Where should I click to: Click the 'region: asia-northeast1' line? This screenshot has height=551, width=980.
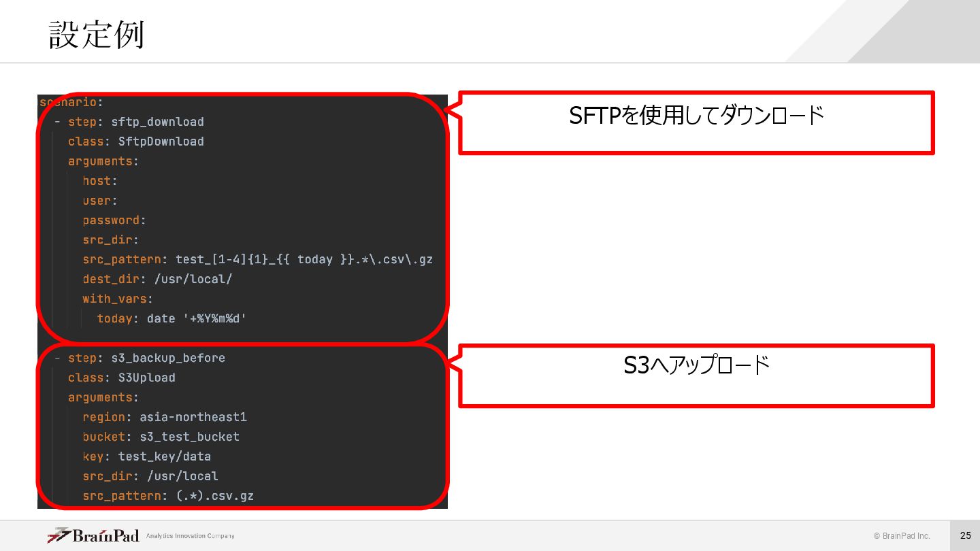coord(165,417)
